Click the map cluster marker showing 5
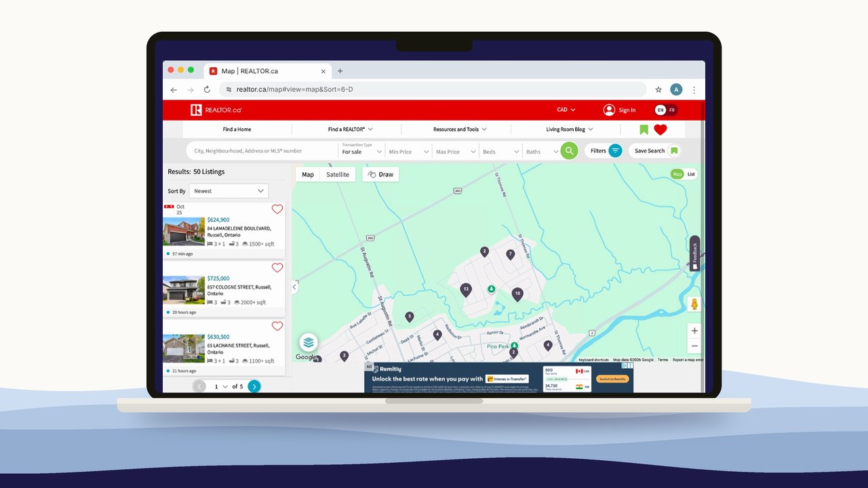The image size is (868, 488). coord(409,317)
